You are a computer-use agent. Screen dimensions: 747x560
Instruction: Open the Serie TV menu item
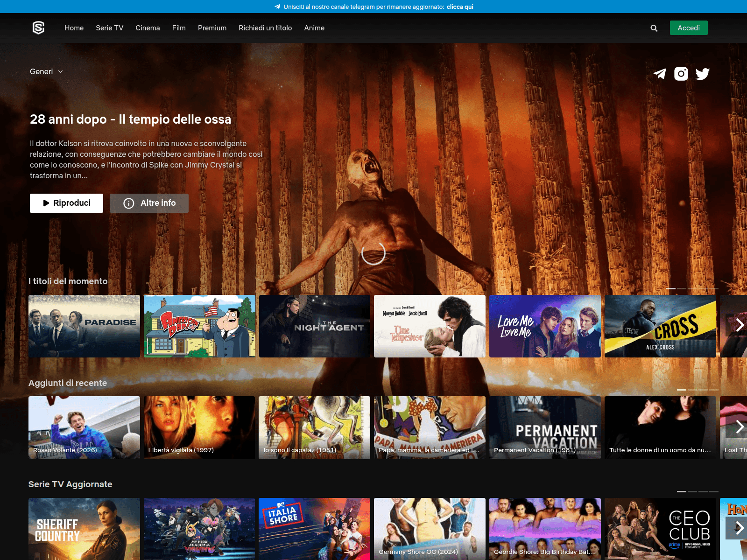109,28
